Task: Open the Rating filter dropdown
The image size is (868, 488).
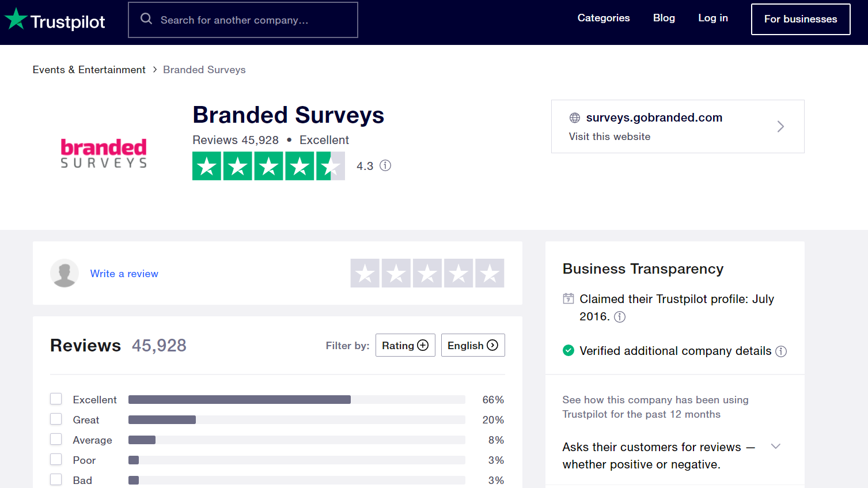Action: click(405, 345)
